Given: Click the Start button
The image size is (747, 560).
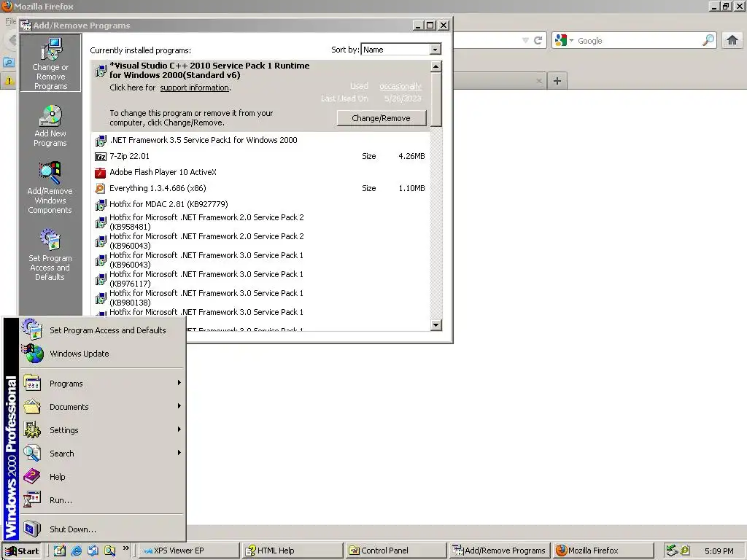Looking at the screenshot, I should pyautogui.click(x=23, y=551).
